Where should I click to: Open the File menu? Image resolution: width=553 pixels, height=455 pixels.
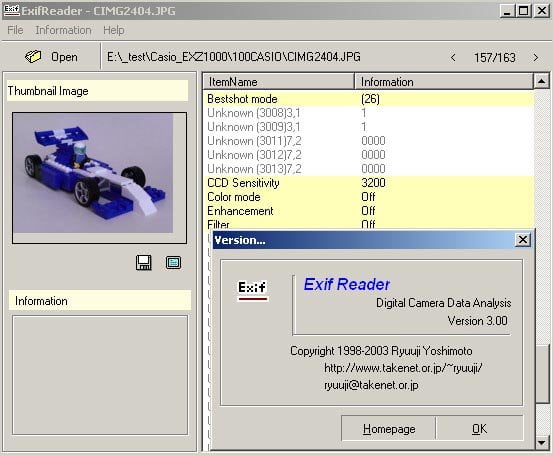click(15, 30)
